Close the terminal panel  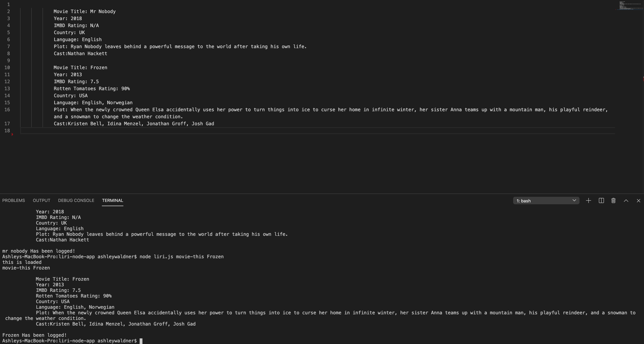click(638, 201)
